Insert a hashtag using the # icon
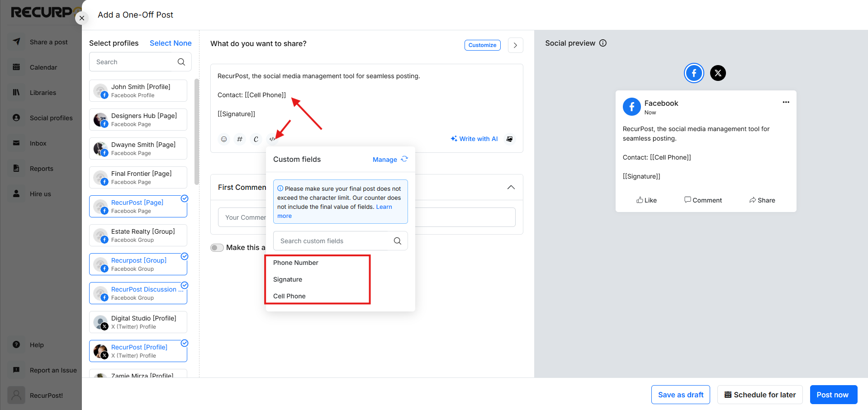Screen dimensions: 868x410 pyautogui.click(x=240, y=139)
